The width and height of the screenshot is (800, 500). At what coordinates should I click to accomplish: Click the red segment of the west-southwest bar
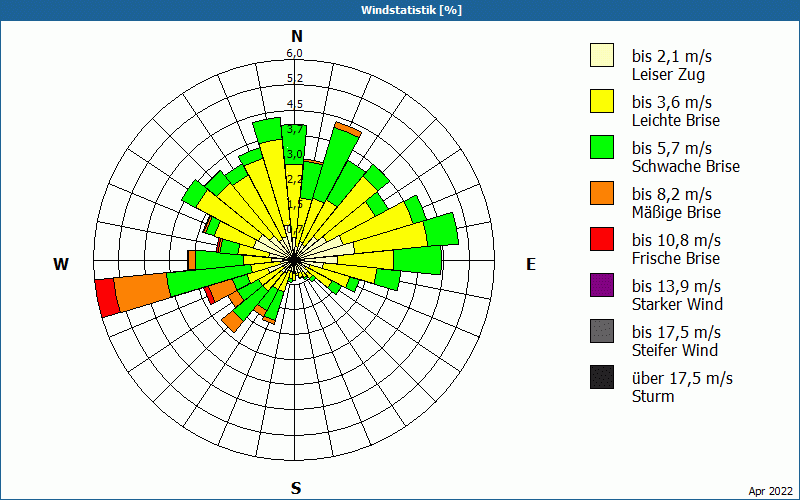[107, 298]
